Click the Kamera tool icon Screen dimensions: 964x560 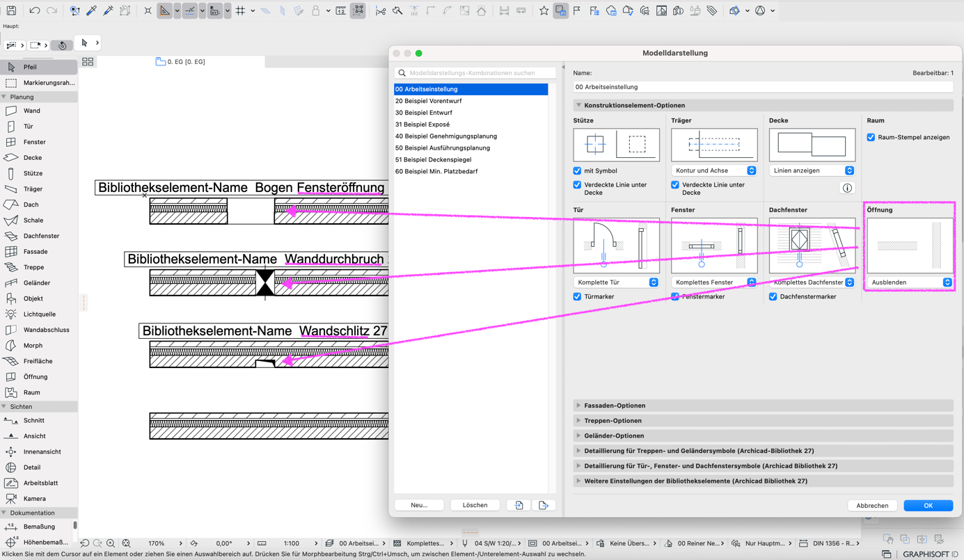tap(11, 499)
